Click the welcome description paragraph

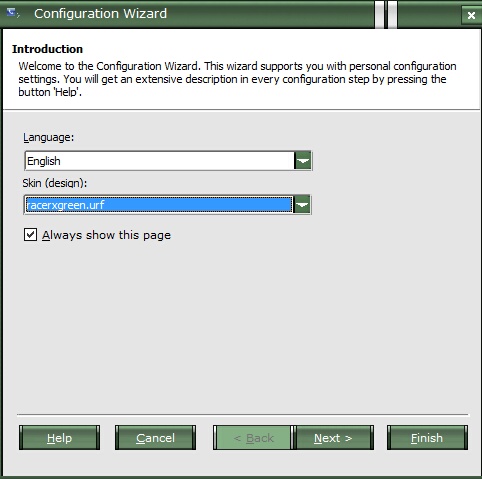coord(237,79)
